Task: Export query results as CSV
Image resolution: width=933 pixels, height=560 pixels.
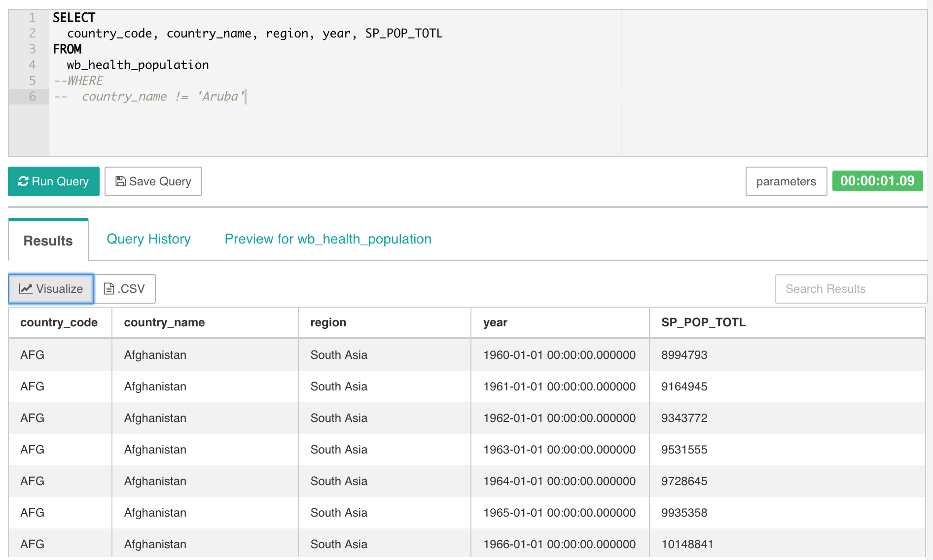Action: tap(125, 288)
